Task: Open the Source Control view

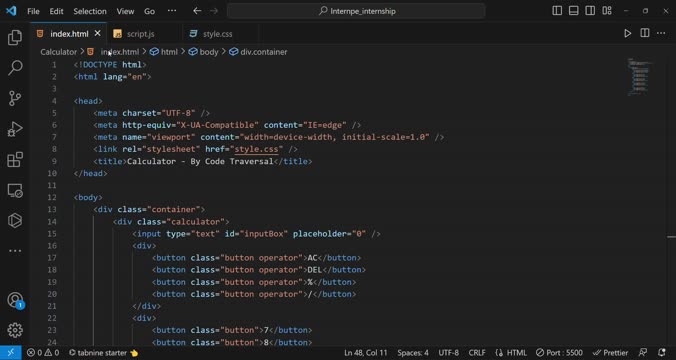Action: tap(15, 98)
